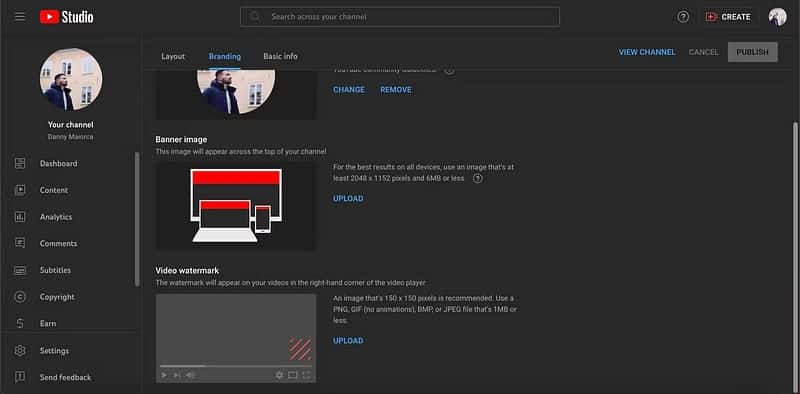
Task: Click REMOVE for the profile picture
Action: [x=395, y=90]
